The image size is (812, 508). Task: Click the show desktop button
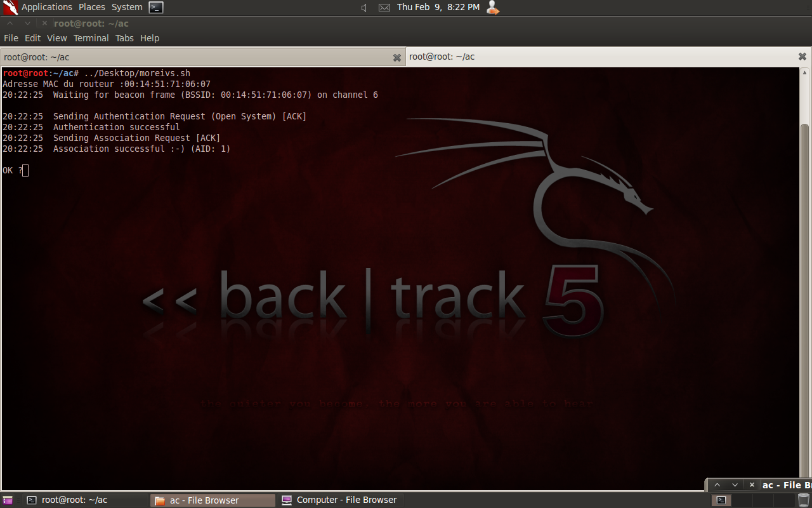8,500
